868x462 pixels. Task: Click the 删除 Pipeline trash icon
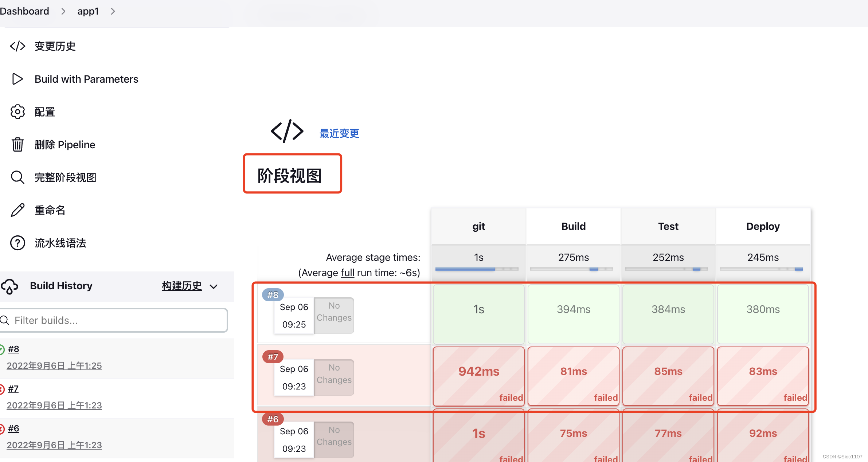[x=17, y=145]
